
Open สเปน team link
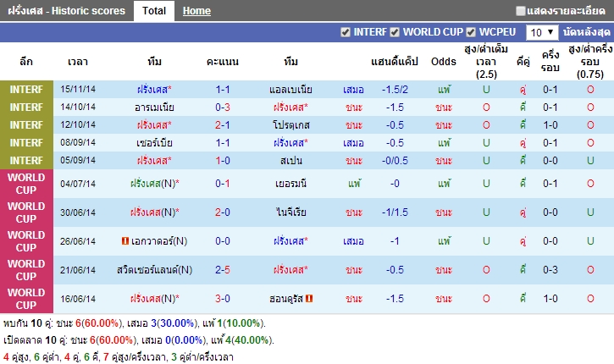tap(290, 161)
